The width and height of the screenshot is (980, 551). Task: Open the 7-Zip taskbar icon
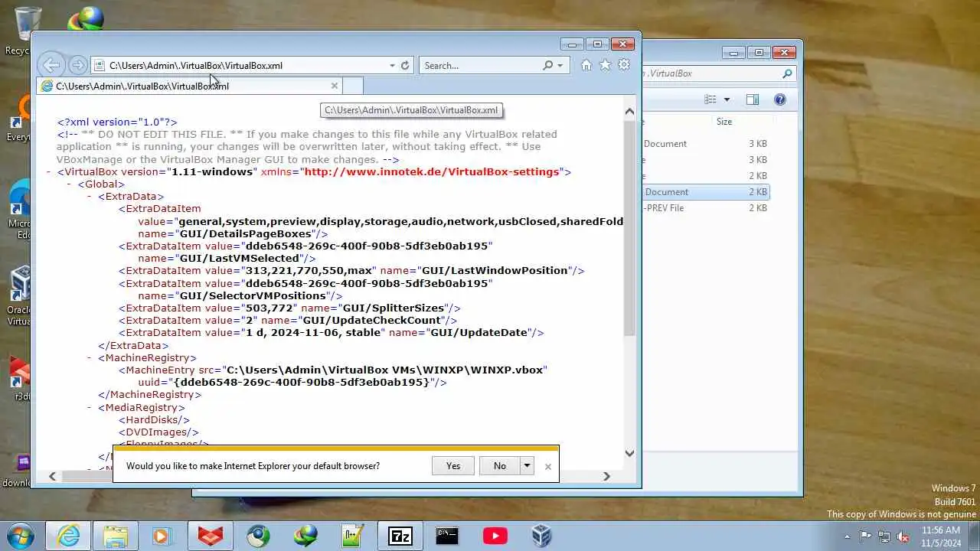point(400,536)
